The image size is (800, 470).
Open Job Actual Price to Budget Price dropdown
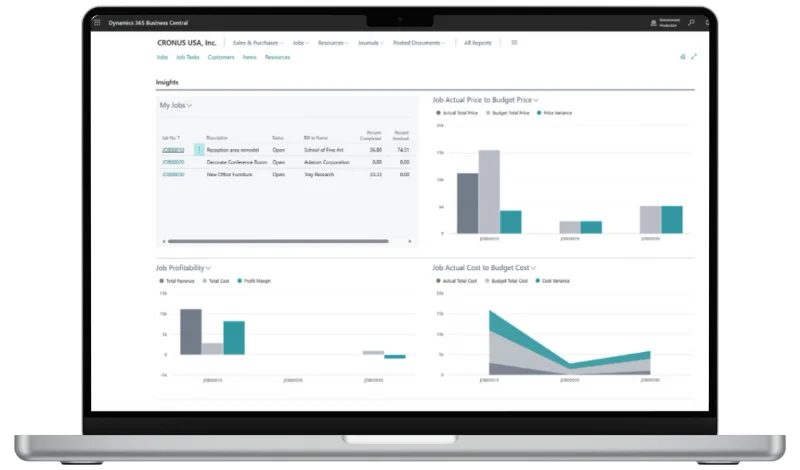537,100
